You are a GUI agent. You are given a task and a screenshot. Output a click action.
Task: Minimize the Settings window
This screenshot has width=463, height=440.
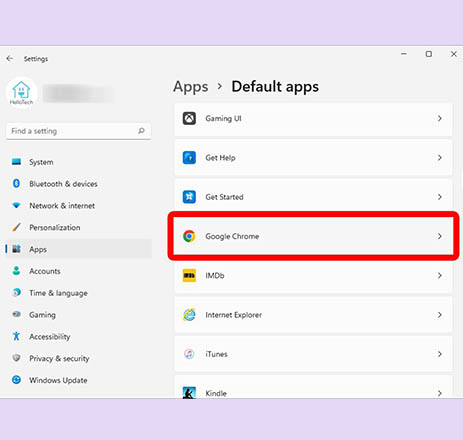click(404, 54)
